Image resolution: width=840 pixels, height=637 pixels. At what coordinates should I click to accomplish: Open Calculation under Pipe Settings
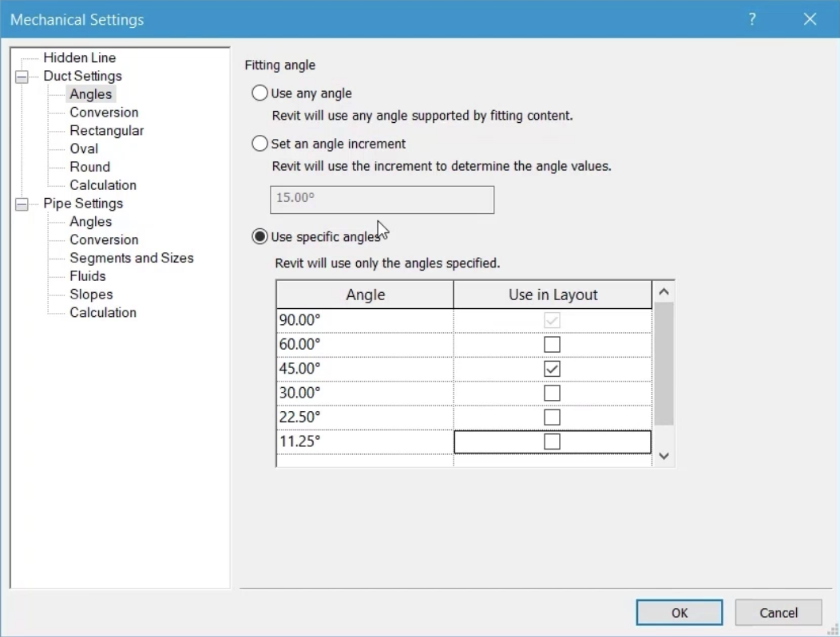pyautogui.click(x=103, y=312)
